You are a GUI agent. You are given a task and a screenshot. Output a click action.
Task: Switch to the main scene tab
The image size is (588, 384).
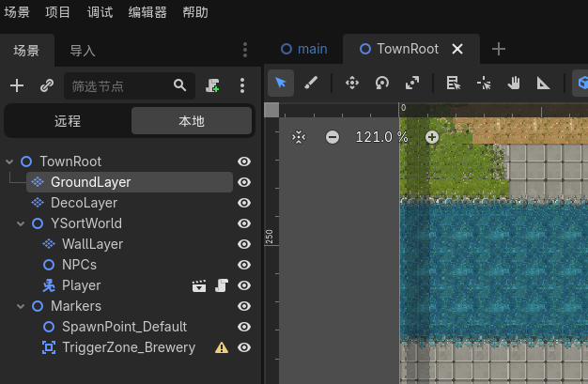coord(304,49)
